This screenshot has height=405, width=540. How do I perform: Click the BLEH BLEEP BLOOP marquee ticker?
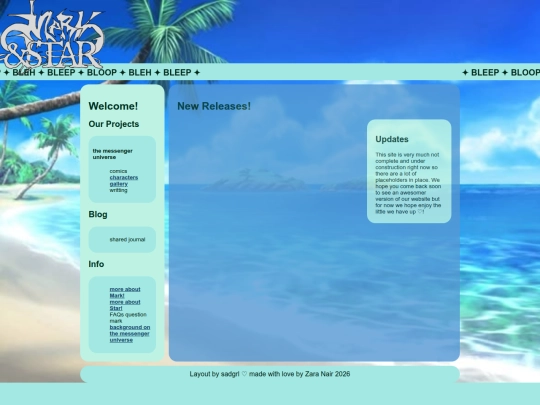click(x=270, y=72)
